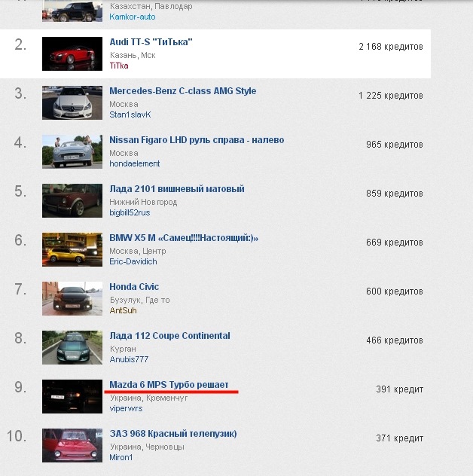Click the "1 225 кредитов" value
The height and width of the screenshot is (476, 473).
tap(391, 96)
